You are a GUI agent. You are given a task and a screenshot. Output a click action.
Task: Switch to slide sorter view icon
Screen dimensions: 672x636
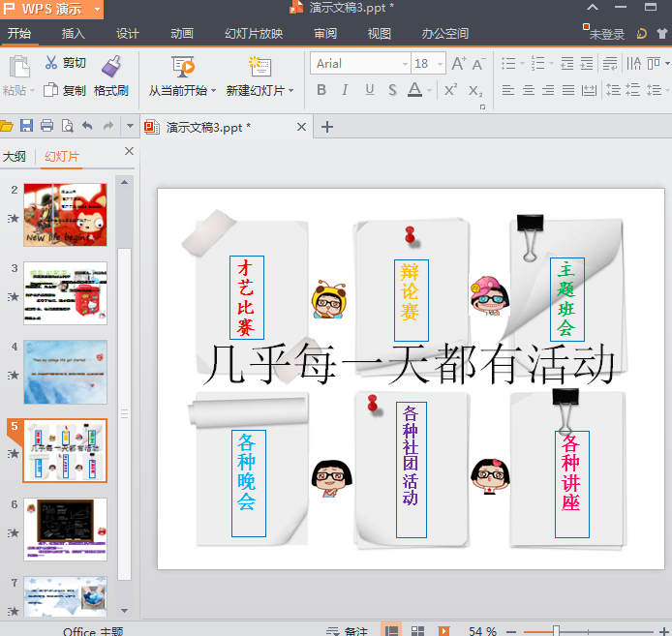417,630
